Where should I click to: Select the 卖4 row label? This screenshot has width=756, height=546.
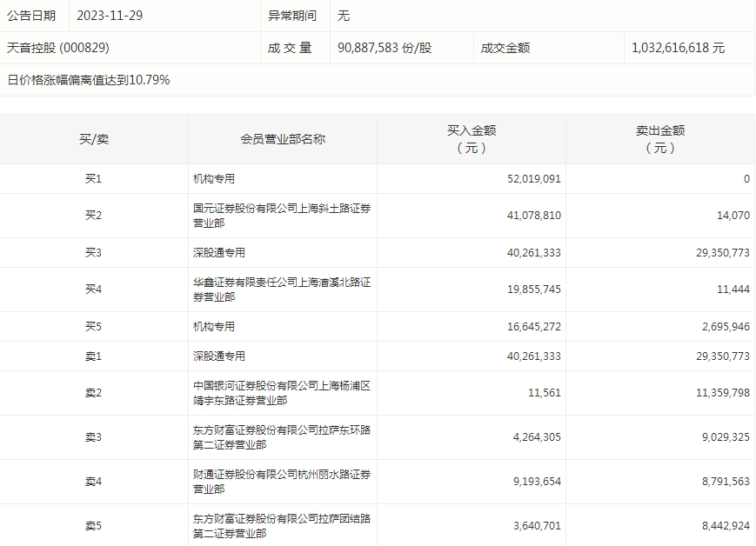94,482
